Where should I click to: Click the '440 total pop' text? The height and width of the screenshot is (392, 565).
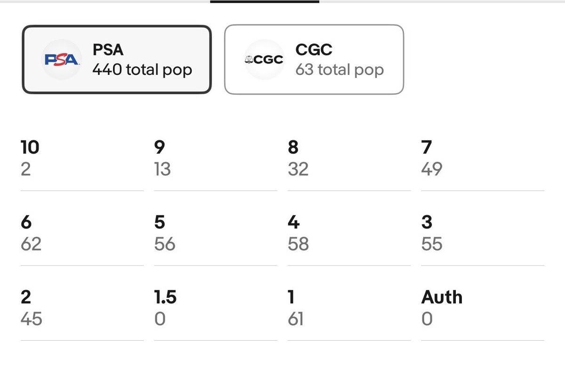click(x=142, y=70)
